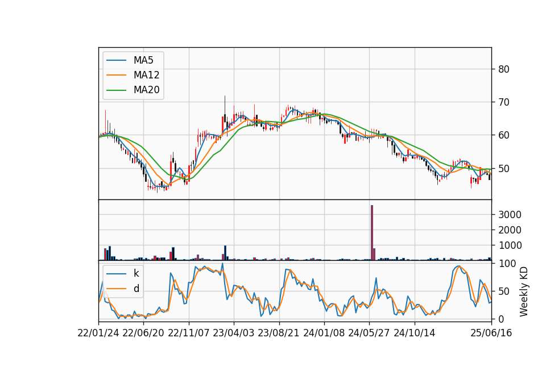The height and width of the screenshot is (392, 546).
Task: Click the blue k legend line sample
Action: coord(116,274)
